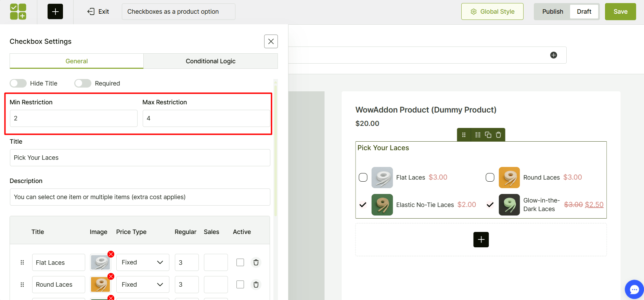Click Regular price field for Round Laces
The image size is (644, 300).
click(186, 285)
